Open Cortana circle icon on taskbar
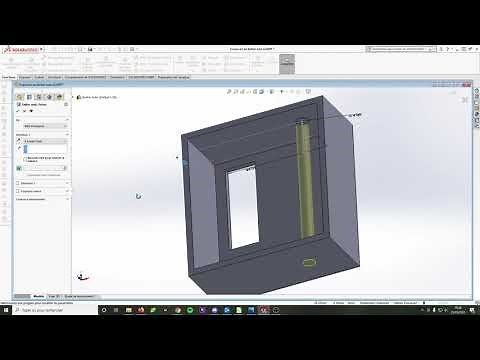This screenshot has width=480, height=360. point(104,310)
